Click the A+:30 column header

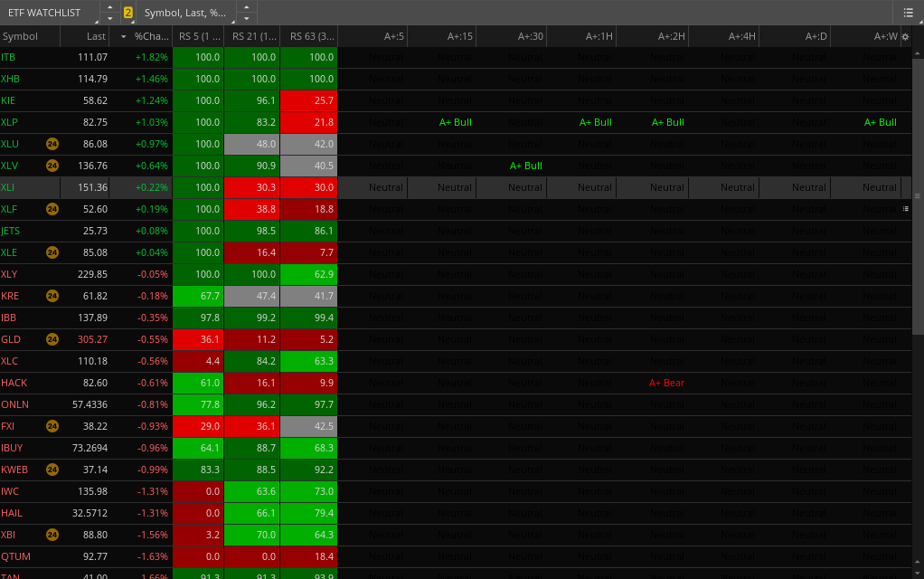click(512, 36)
